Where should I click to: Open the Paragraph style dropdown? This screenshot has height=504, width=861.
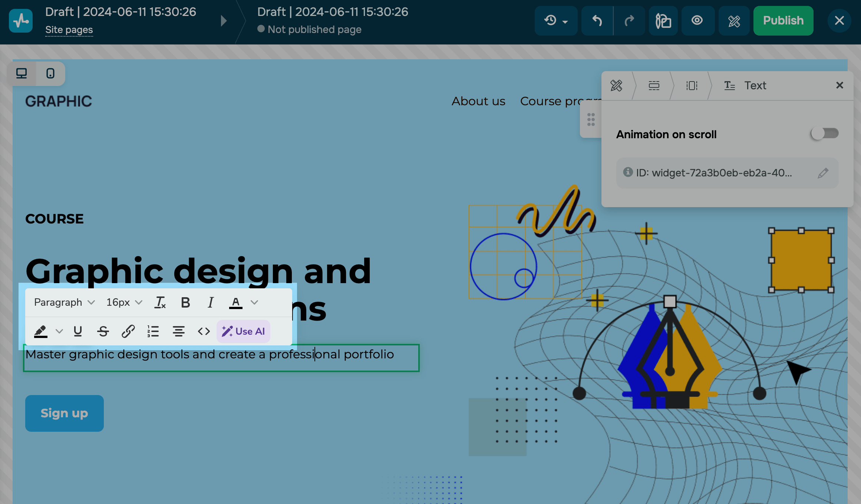coord(65,302)
